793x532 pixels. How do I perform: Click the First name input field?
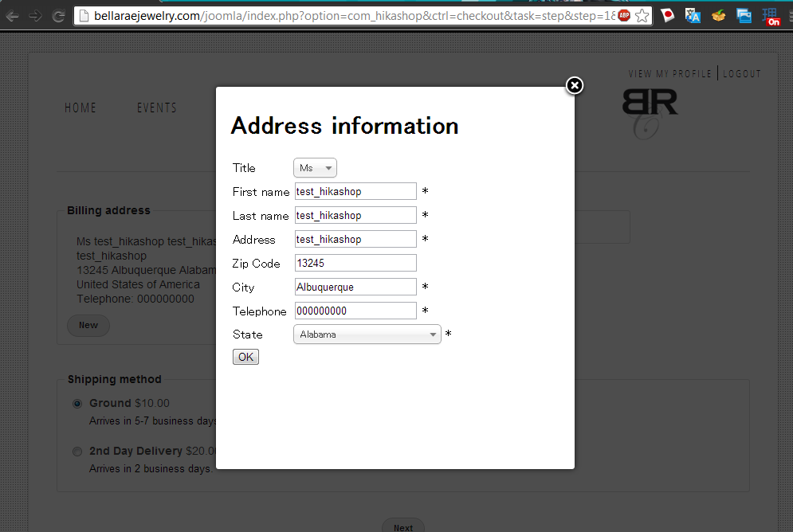pyautogui.click(x=355, y=191)
